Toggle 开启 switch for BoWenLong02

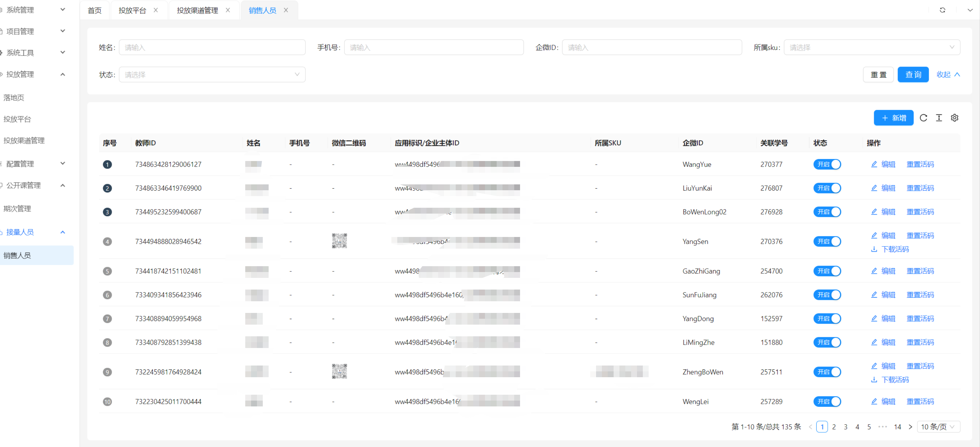pos(827,212)
